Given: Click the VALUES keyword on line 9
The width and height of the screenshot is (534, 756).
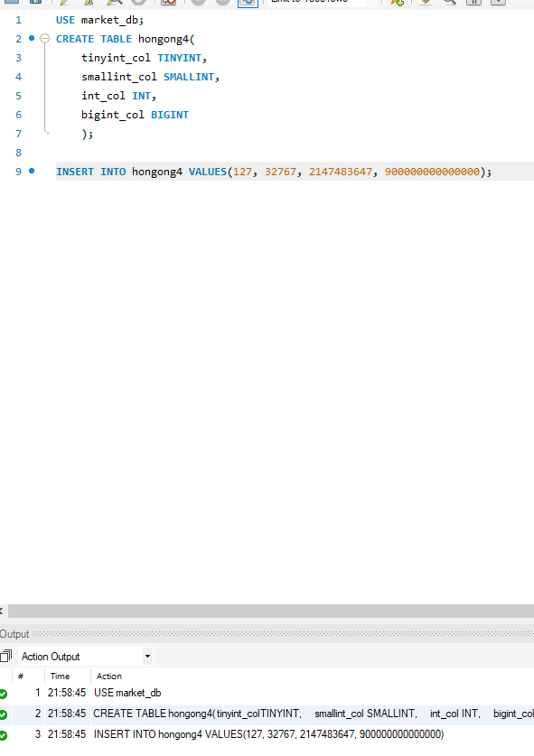Looking at the screenshot, I should pos(208,172).
